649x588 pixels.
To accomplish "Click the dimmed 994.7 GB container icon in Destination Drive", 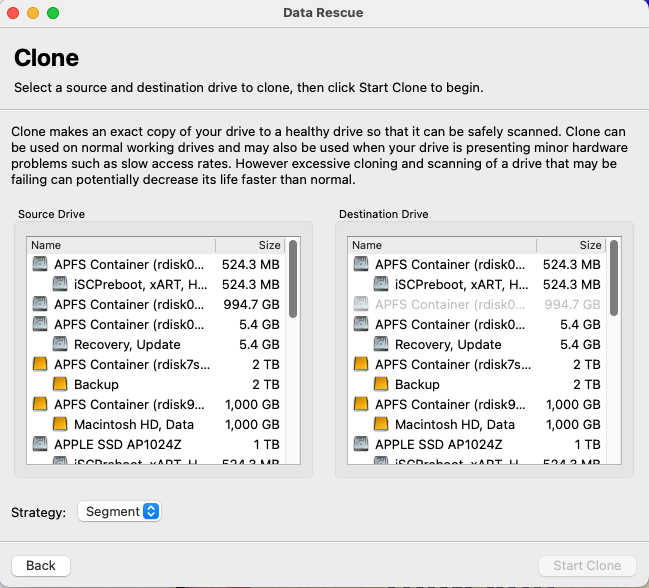I will (361, 304).
